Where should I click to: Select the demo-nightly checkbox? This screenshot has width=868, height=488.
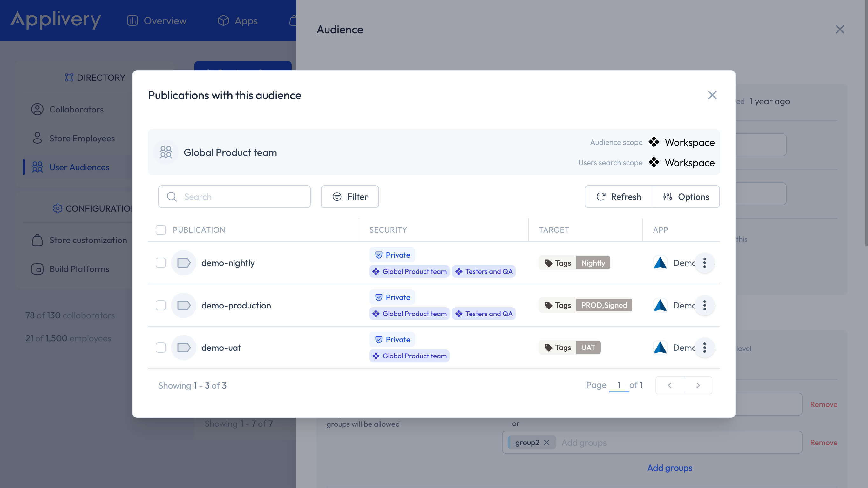(x=161, y=263)
